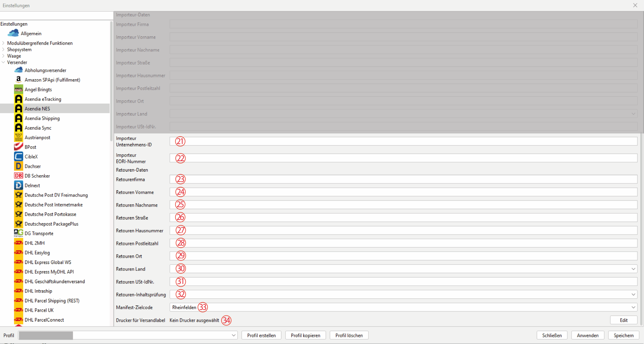This screenshot has height=344, width=644.
Task: Click the settings search box above tree
Action: tap(56, 16)
